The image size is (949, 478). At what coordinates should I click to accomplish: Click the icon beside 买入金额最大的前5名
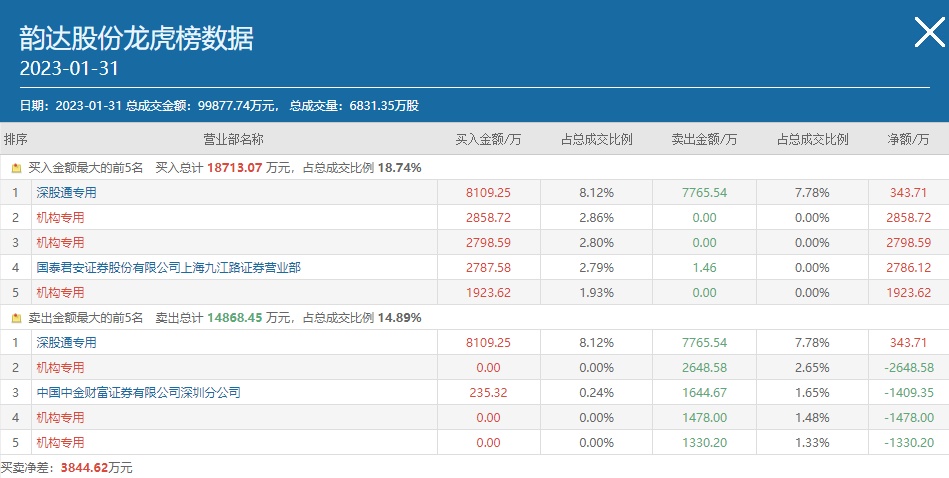click(x=16, y=168)
